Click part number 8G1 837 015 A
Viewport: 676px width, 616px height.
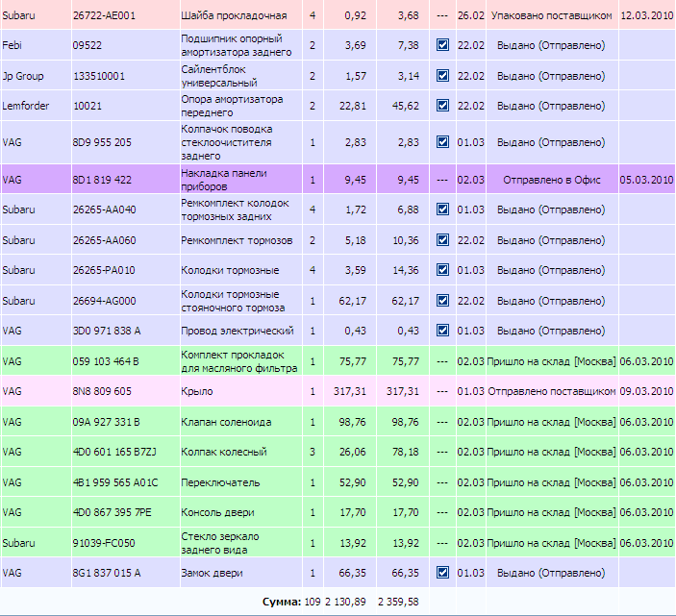pyautogui.click(x=107, y=573)
